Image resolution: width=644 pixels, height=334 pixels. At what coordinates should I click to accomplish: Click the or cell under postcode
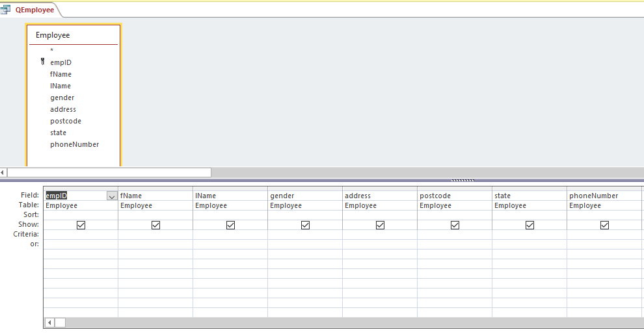454,244
